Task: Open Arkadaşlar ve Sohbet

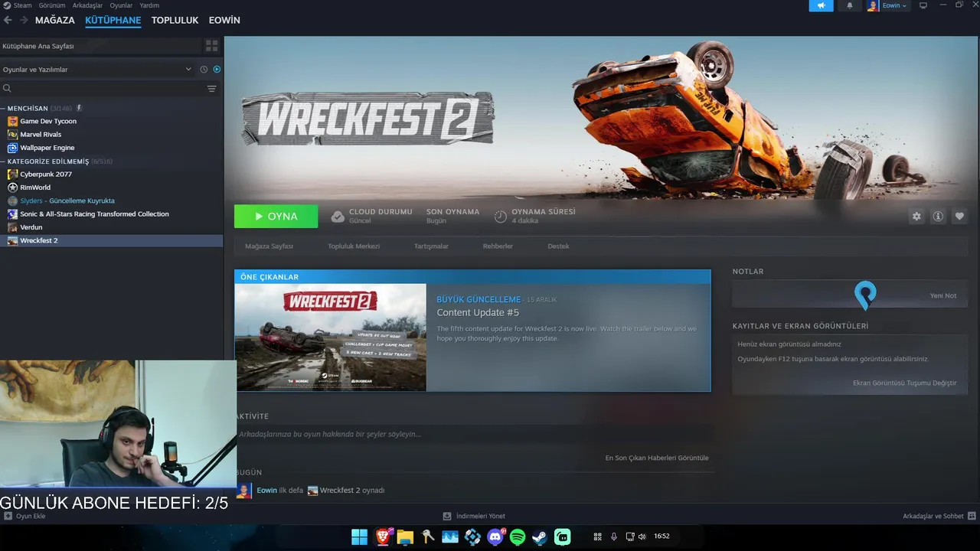Action: coord(939,516)
